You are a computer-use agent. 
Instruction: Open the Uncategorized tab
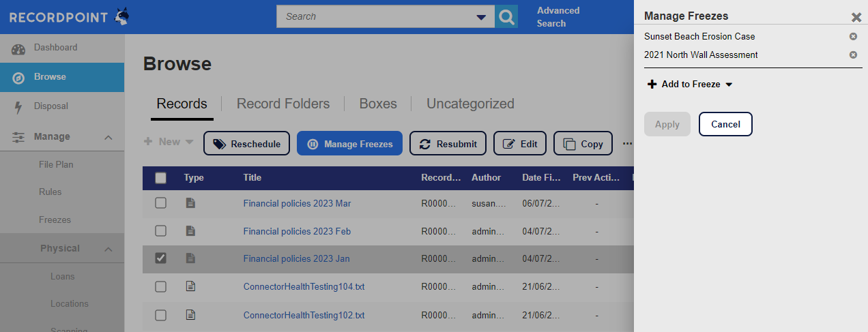tap(470, 104)
